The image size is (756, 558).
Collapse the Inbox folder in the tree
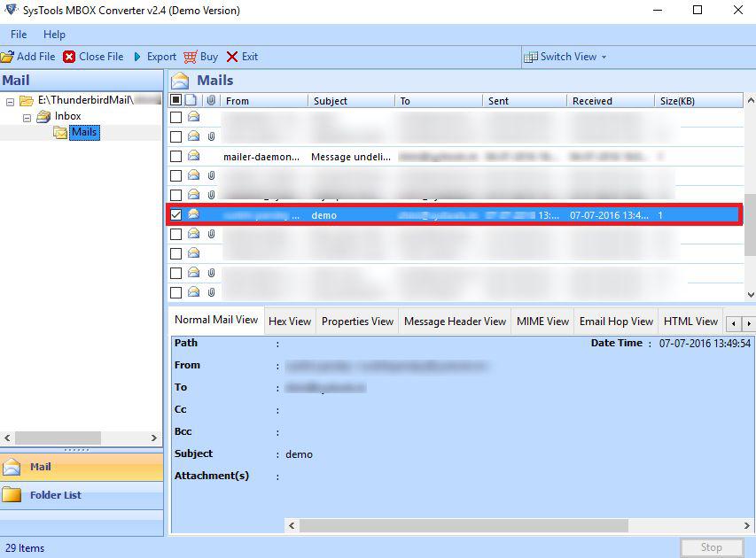pyautogui.click(x=27, y=116)
